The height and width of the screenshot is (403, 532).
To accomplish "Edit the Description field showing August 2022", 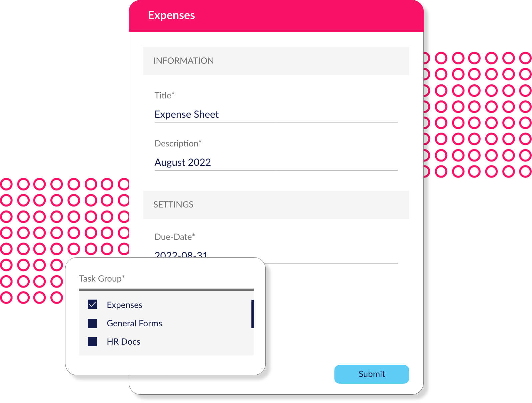I will 276,162.
